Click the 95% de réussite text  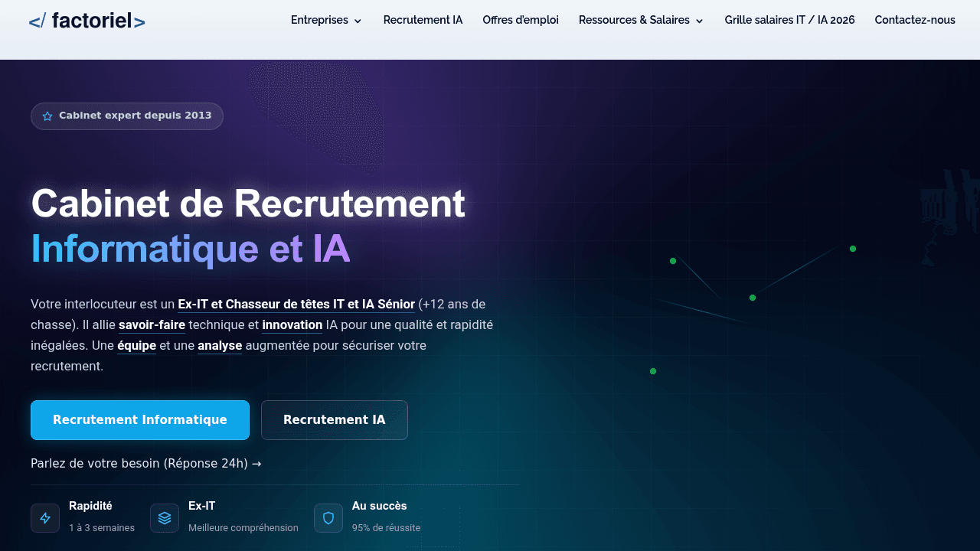(x=386, y=527)
